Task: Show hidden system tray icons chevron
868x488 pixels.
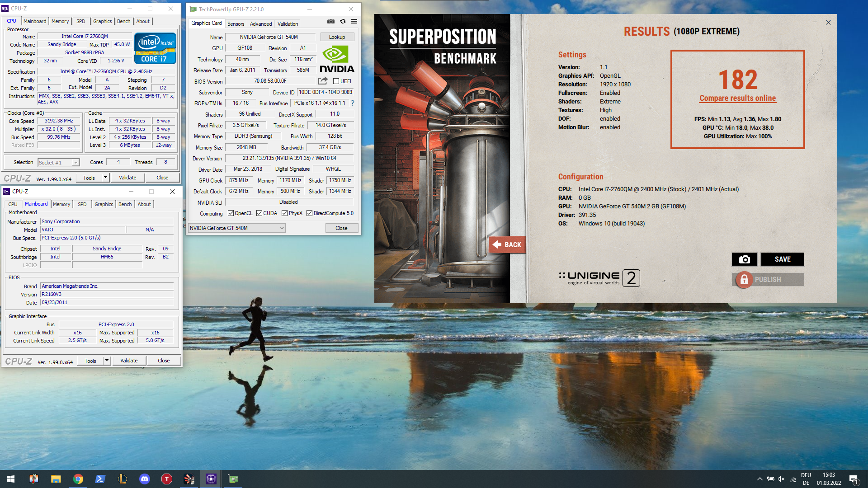Action: 759,479
